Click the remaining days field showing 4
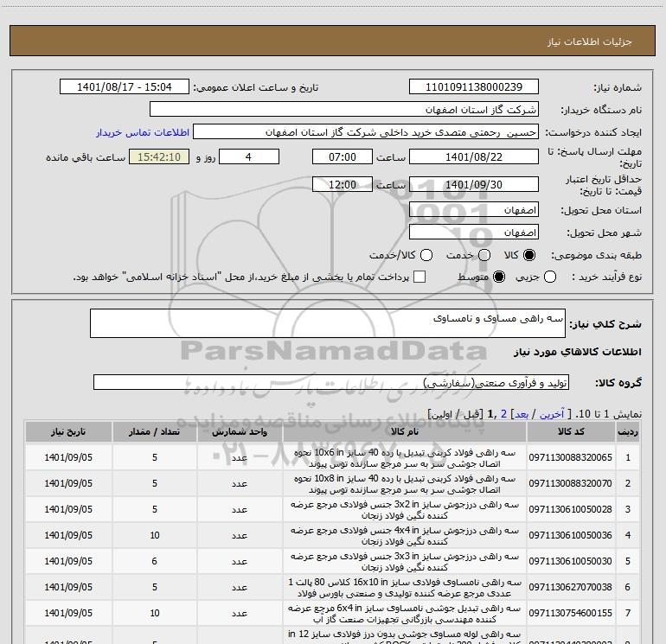The image size is (666, 644). coord(249,156)
